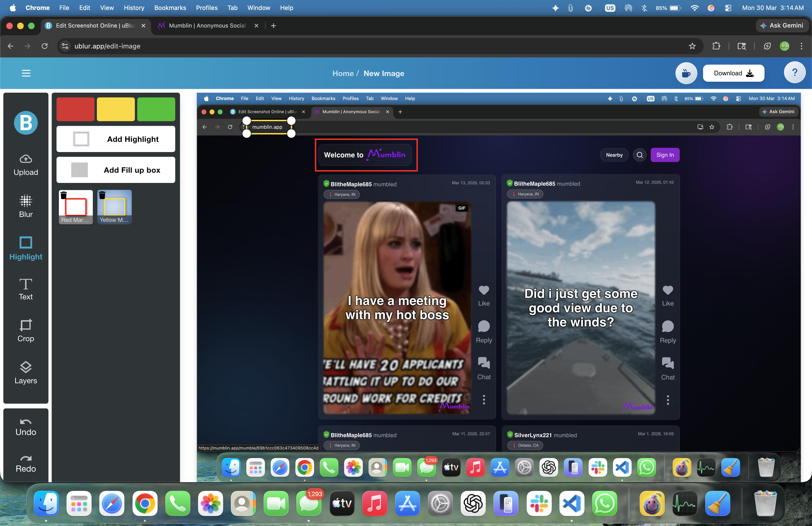This screenshot has height=526, width=812.
Task: Open the Profiles menu
Action: tap(206, 8)
